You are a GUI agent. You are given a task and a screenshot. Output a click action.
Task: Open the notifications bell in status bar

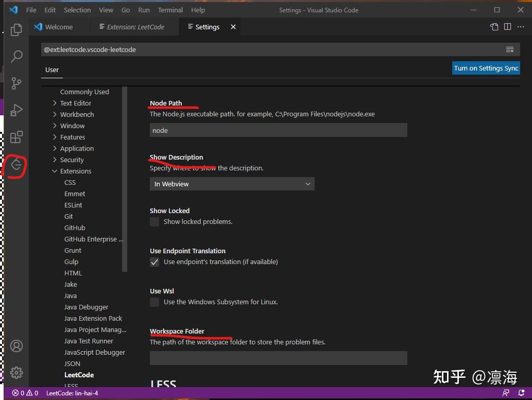click(521, 393)
